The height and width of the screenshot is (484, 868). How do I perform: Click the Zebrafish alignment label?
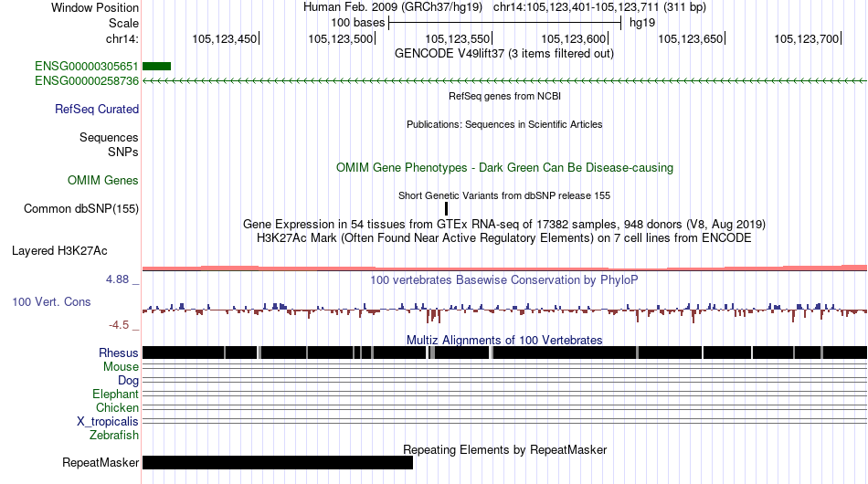click(x=114, y=436)
